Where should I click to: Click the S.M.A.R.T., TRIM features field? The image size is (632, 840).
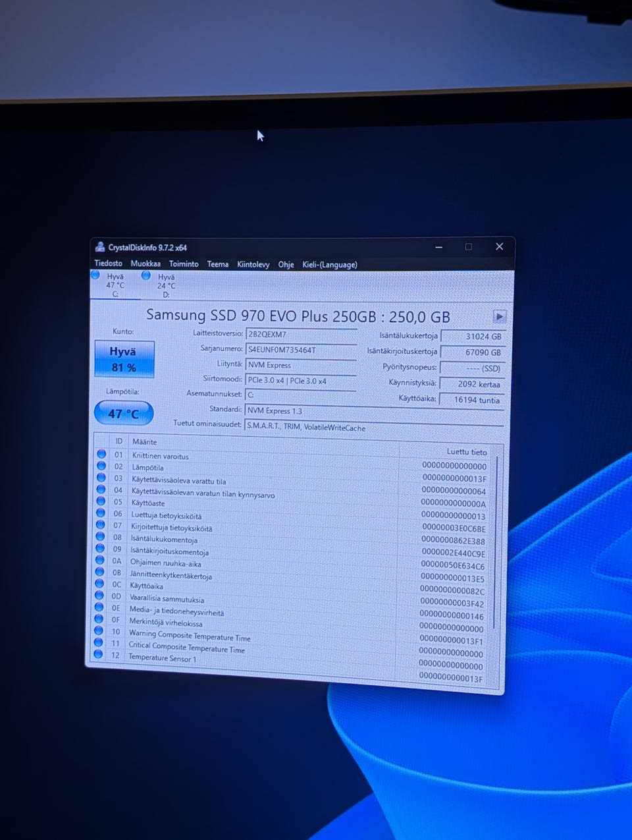click(x=374, y=427)
